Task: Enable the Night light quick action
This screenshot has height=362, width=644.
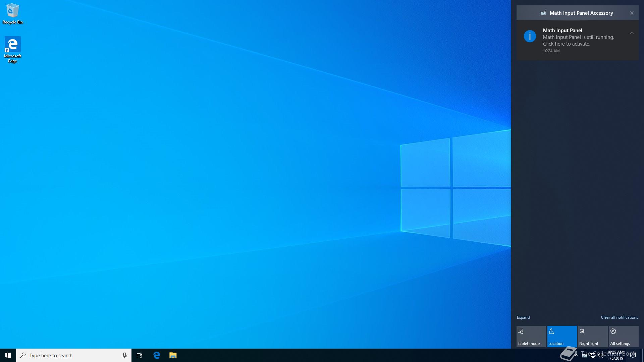Action: click(x=593, y=337)
